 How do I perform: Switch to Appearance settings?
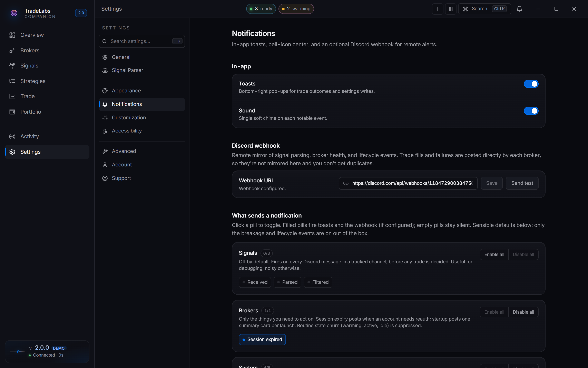(x=142, y=91)
